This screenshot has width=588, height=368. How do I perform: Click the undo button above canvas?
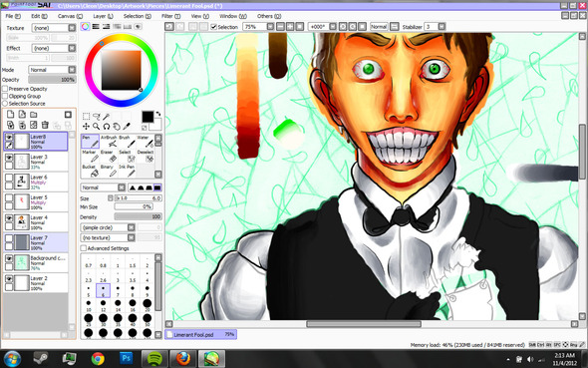tap(169, 27)
